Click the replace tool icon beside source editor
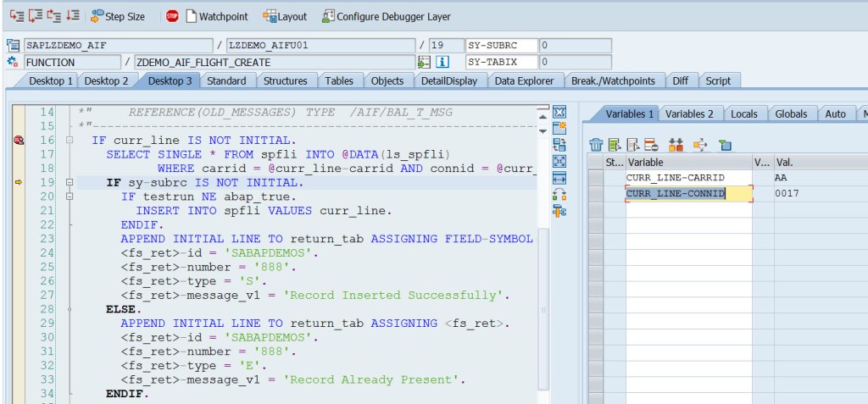The height and width of the screenshot is (404, 868). 559,145
